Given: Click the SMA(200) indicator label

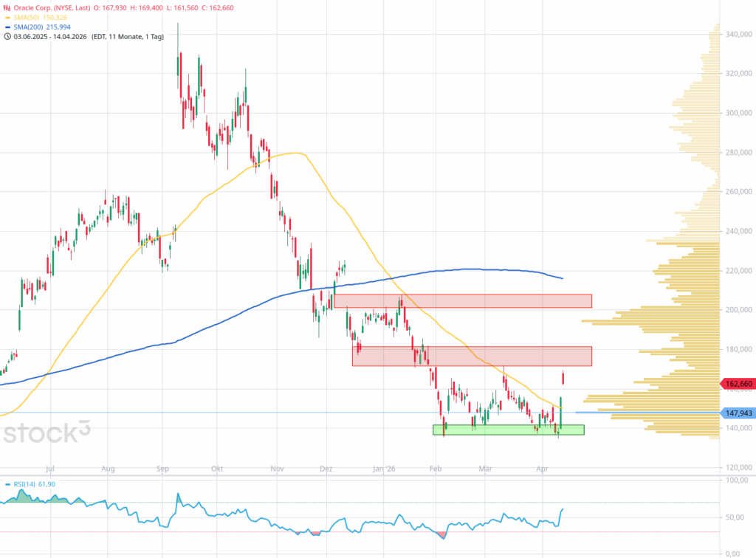Looking at the screenshot, I should [x=31, y=26].
